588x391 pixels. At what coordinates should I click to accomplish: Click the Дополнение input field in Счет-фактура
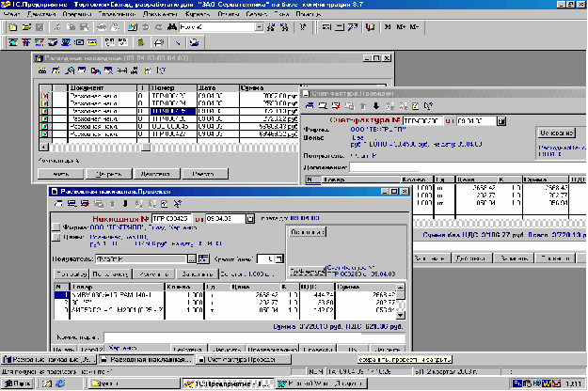pos(468,167)
